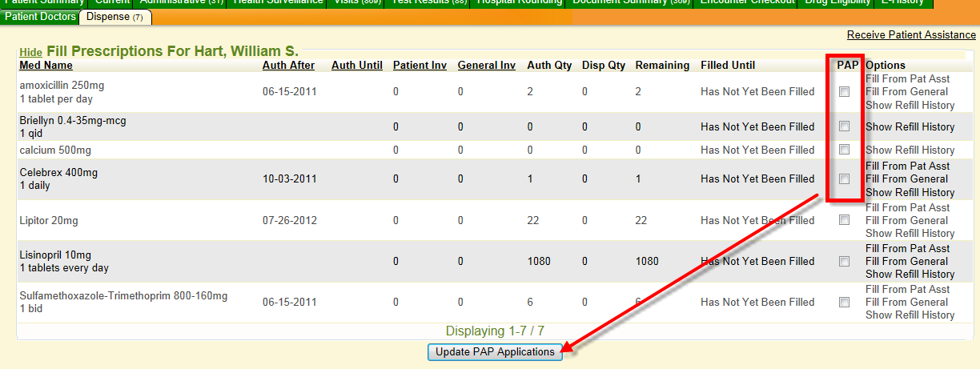Click the '1 qid' dosage under Briellyn

coord(32,133)
